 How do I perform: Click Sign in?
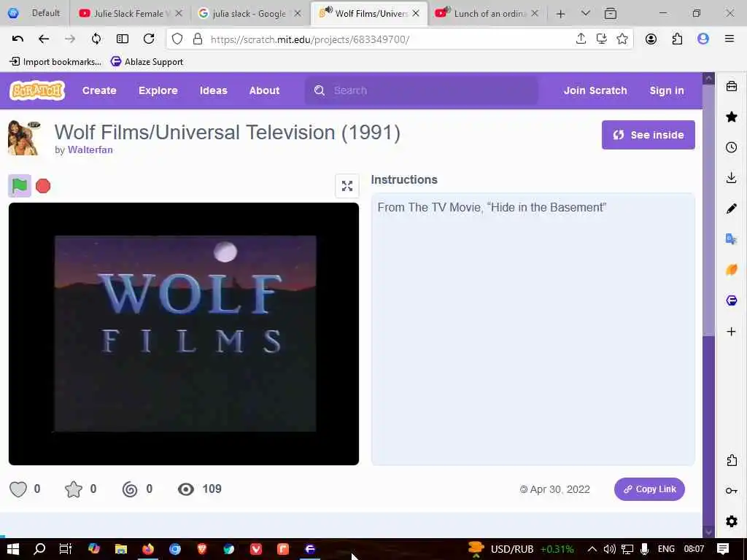667,90
